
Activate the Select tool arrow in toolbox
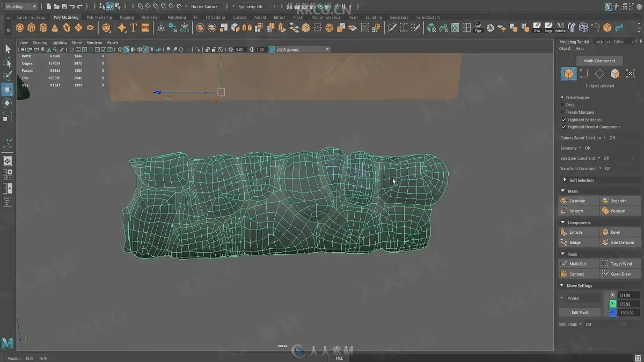(8, 49)
